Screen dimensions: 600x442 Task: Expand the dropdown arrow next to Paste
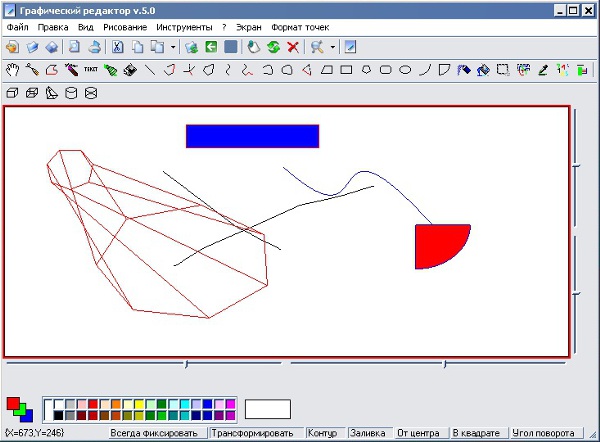173,47
